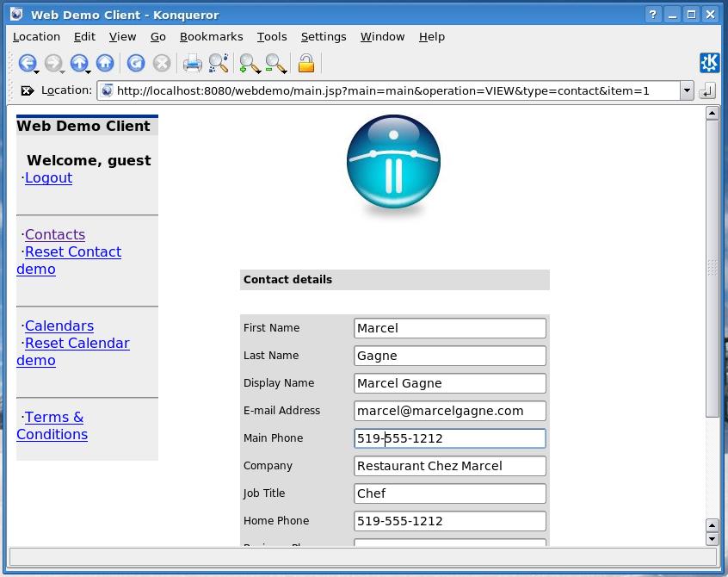
Task: Click the security padlock icon
Action: pyautogui.click(x=305, y=63)
